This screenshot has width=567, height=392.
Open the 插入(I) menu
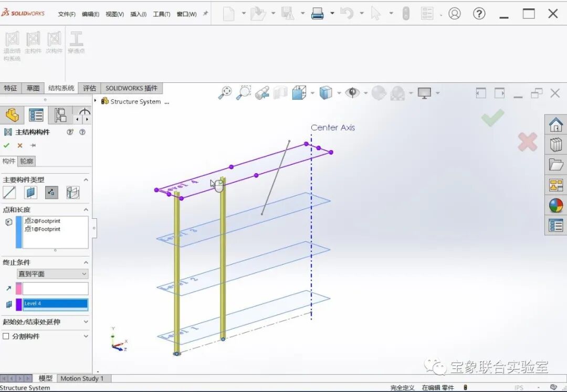(138, 14)
